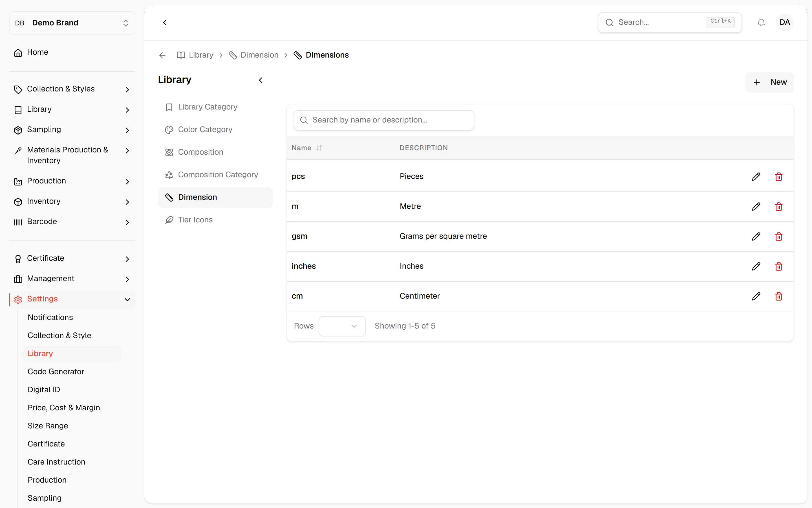This screenshot has height=508, width=812.
Task: Delete the cm Centimeter row
Action: [778, 296]
